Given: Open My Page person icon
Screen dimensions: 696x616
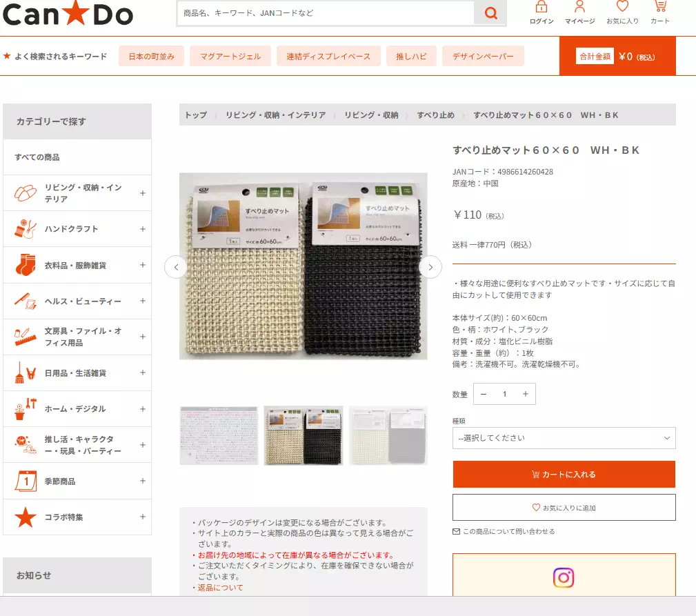Looking at the screenshot, I should pyautogui.click(x=579, y=7).
